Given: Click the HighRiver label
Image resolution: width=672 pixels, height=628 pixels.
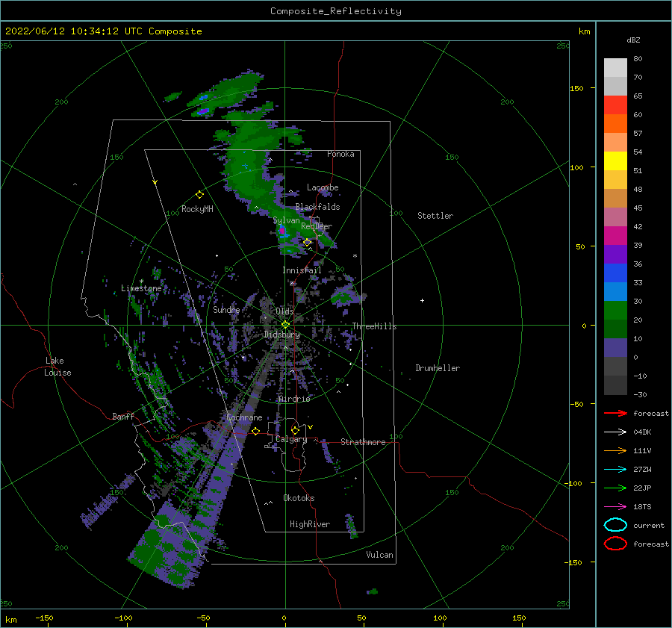Looking at the screenshot, I should (310, 524).
